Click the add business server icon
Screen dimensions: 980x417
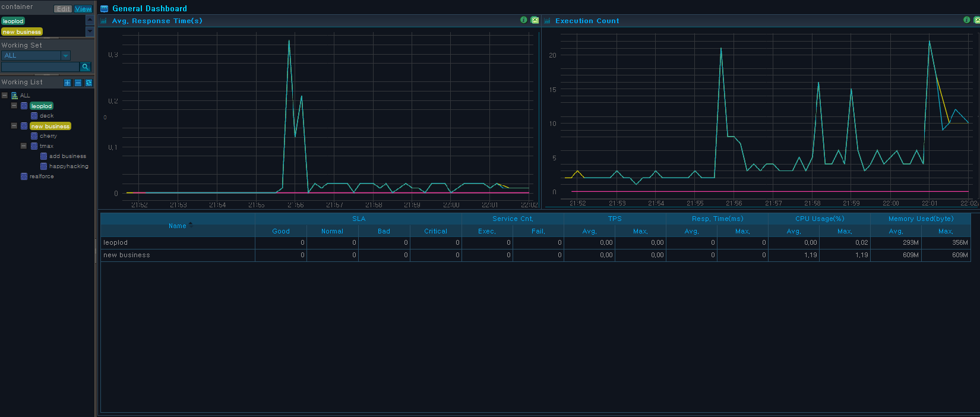tap(43, 156)
